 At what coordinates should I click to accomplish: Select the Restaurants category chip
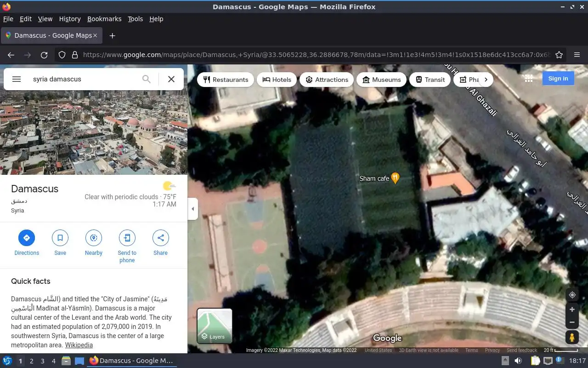point(226,80)
